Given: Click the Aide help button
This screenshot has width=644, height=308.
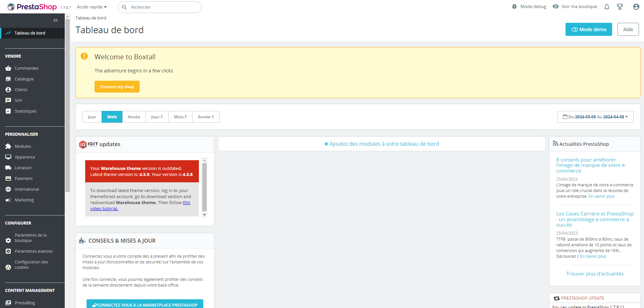Looking at the screenshot, I should 628,29.
